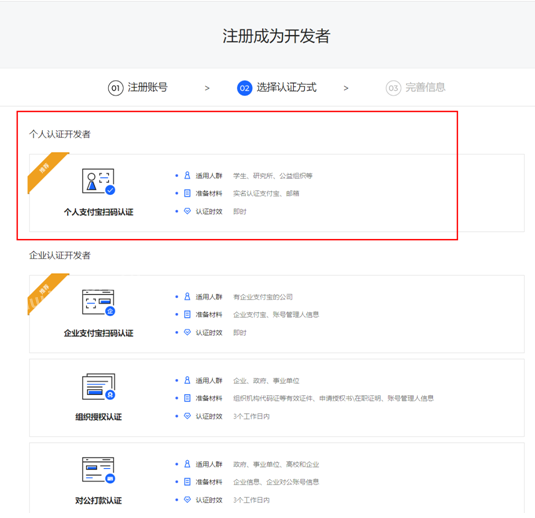Click text 学生、研究所、公益组织等
This screenshot has width=535, height=518.
[273, 176]
